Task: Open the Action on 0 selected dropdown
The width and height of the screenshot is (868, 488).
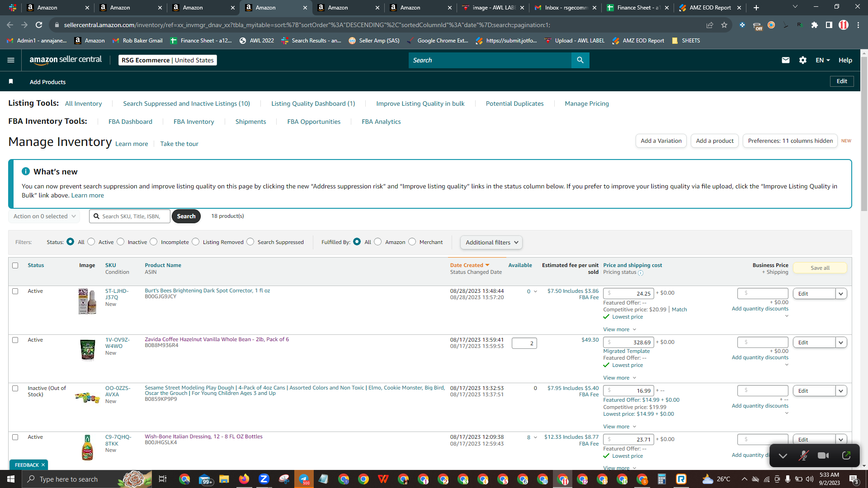Action: (x=44, y=216)
